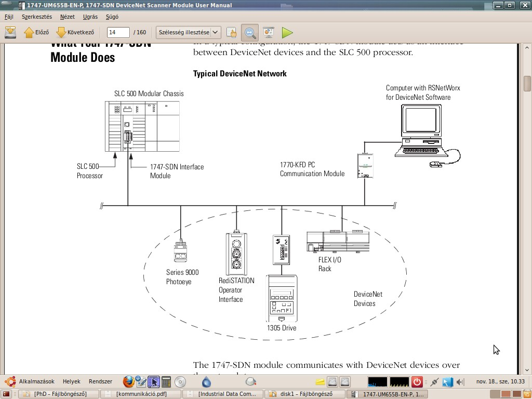The width and height of the screenshot is (532, 399).
Task: Open the Súgó menu
Action: click(112, 17)
